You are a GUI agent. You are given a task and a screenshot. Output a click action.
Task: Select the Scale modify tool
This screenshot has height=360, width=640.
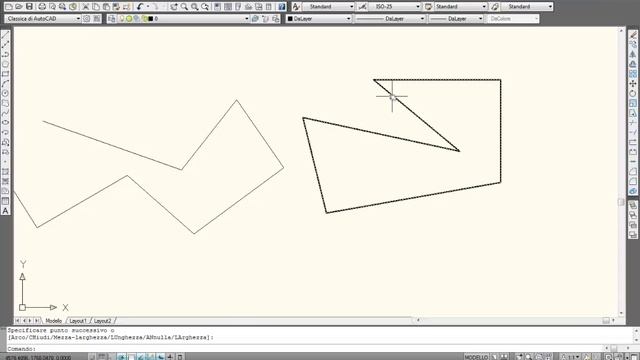click(633, 103)
